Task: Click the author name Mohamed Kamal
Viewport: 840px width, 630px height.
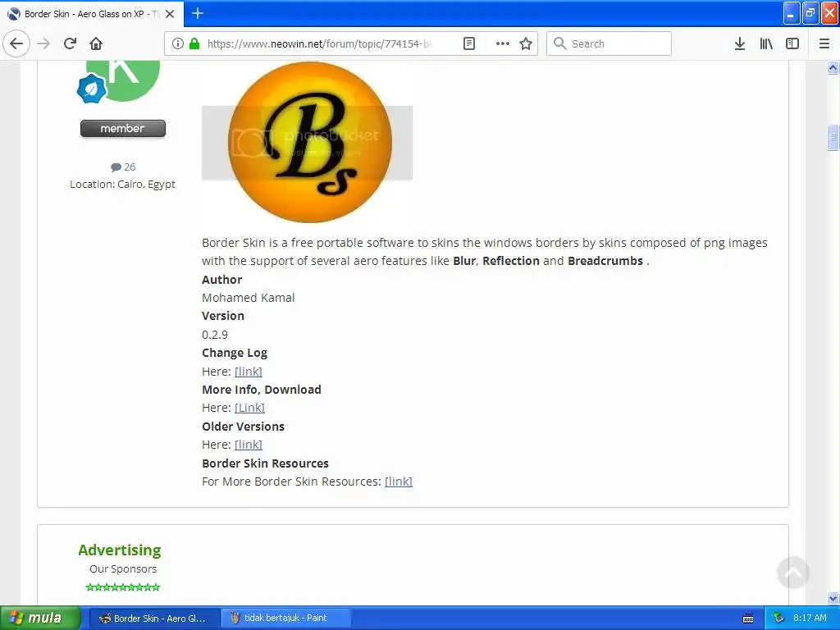Action: pyautogui.click(x=248, y=298)
